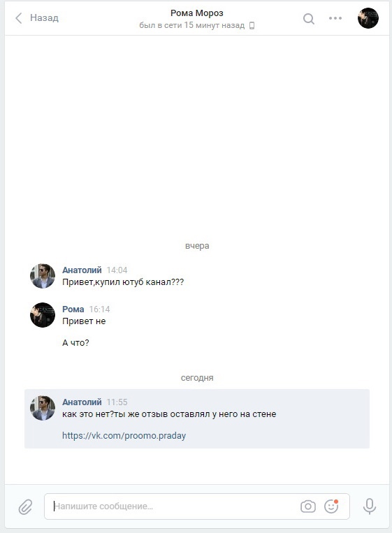Click the microphone voice message icon
Screen dimensions: 392x533
[370, 506]
